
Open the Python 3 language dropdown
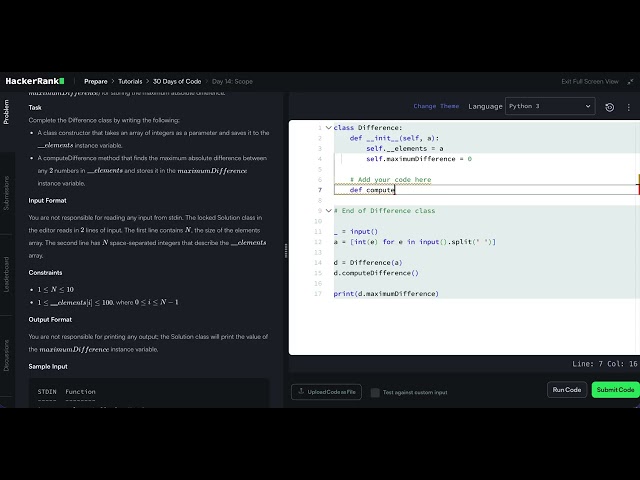click(x=550, y=106)
